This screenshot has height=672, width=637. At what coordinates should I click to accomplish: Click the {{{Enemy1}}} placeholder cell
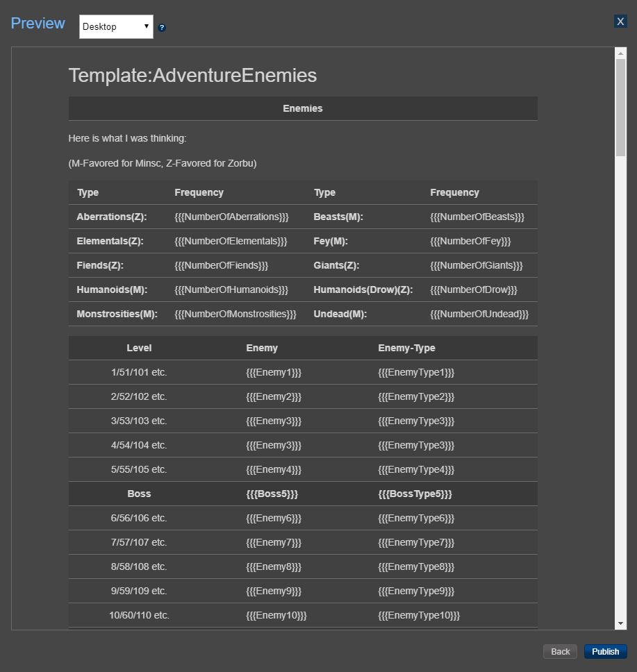click(x=274, y=372)
